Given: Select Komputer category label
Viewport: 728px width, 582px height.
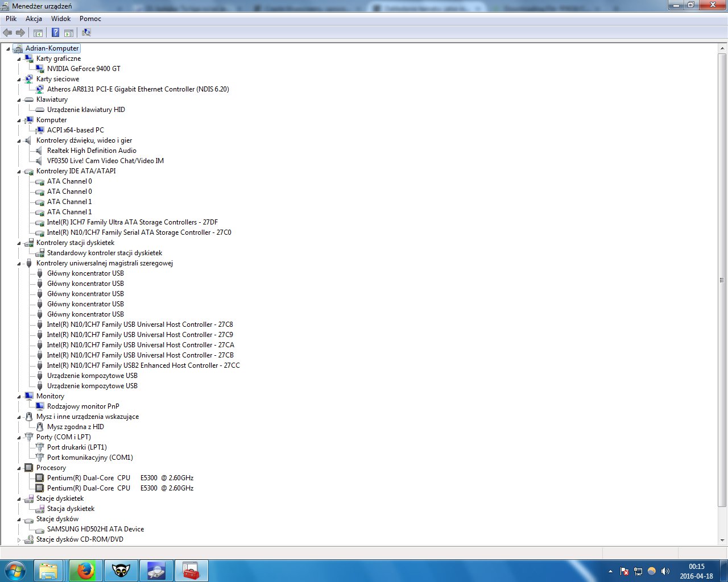Looking at the screenshot, I should coord(51,120).
